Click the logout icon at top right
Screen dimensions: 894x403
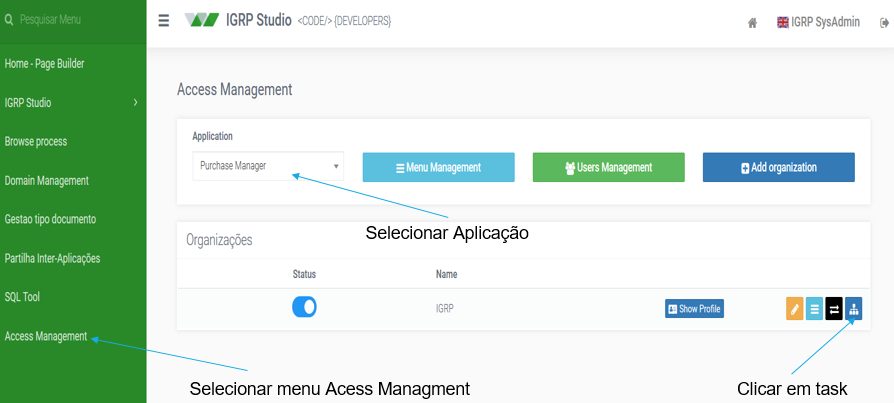884,23
